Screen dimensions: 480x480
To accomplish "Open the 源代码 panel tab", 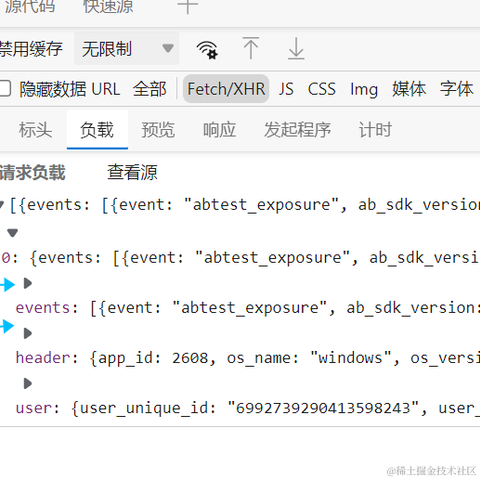I will (30, 6).
